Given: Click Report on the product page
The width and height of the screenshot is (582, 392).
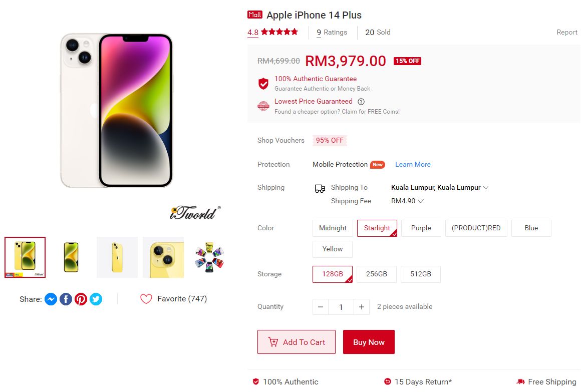Looking at the screenshot, I should [566, 32].
